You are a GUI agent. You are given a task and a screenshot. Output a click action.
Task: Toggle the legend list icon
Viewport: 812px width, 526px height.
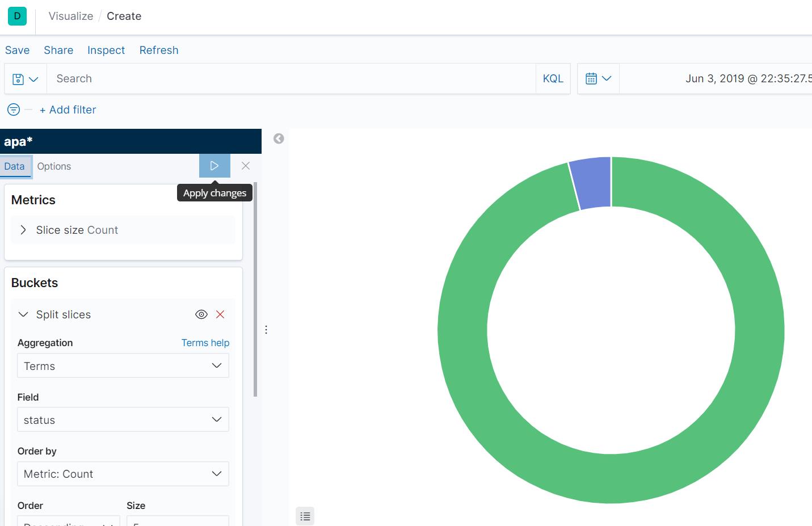click(x=305, y=516)
